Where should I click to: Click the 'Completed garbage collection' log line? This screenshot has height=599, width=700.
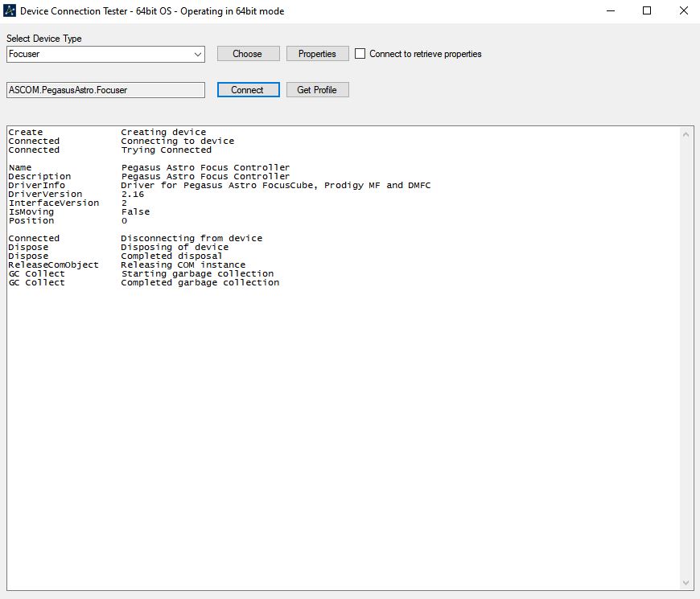pyautogui.click(x=200, y=283)
